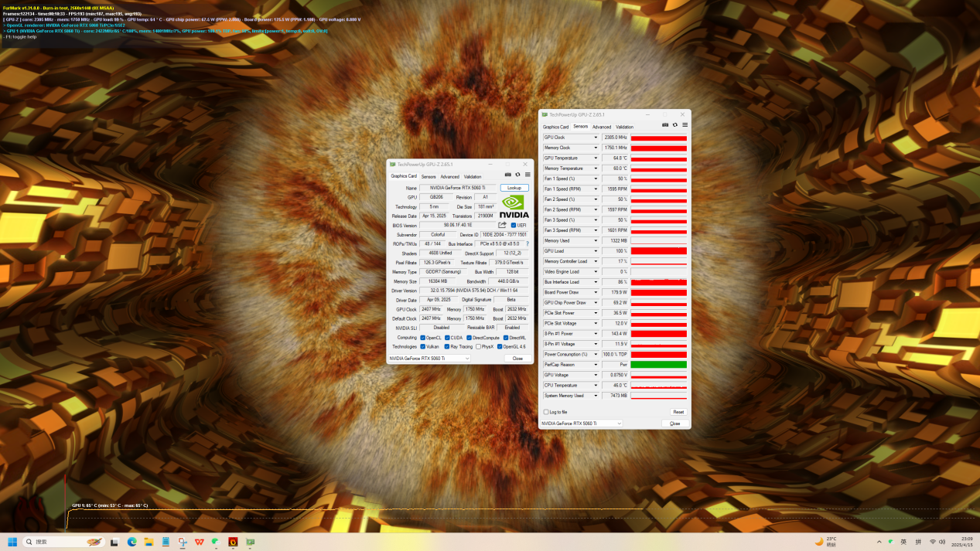The width and height of the screenshot is (980, 551).
Task: Open the WPS Office taskbar icon
Action: [199, 542]
